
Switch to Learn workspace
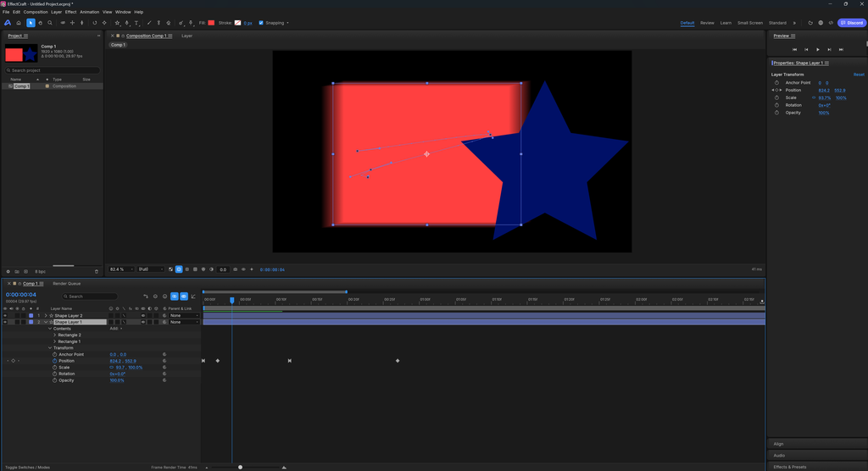click(x=726, y=23)
